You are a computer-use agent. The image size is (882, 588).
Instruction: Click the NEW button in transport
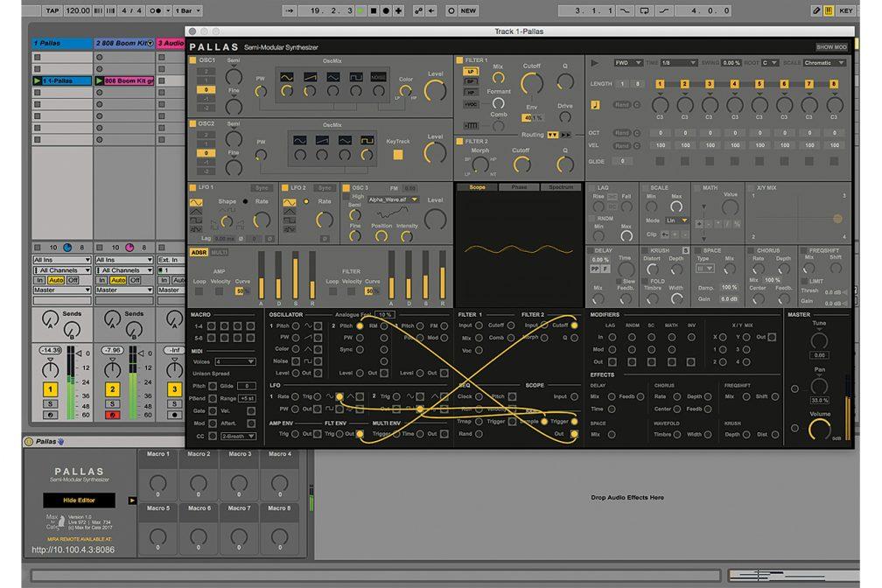(468, 10)
